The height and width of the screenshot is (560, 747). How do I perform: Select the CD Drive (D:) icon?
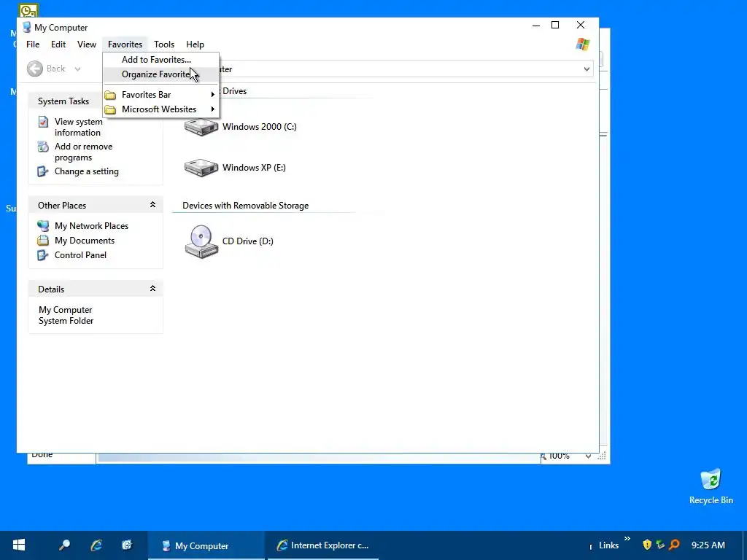coord(201,241)
